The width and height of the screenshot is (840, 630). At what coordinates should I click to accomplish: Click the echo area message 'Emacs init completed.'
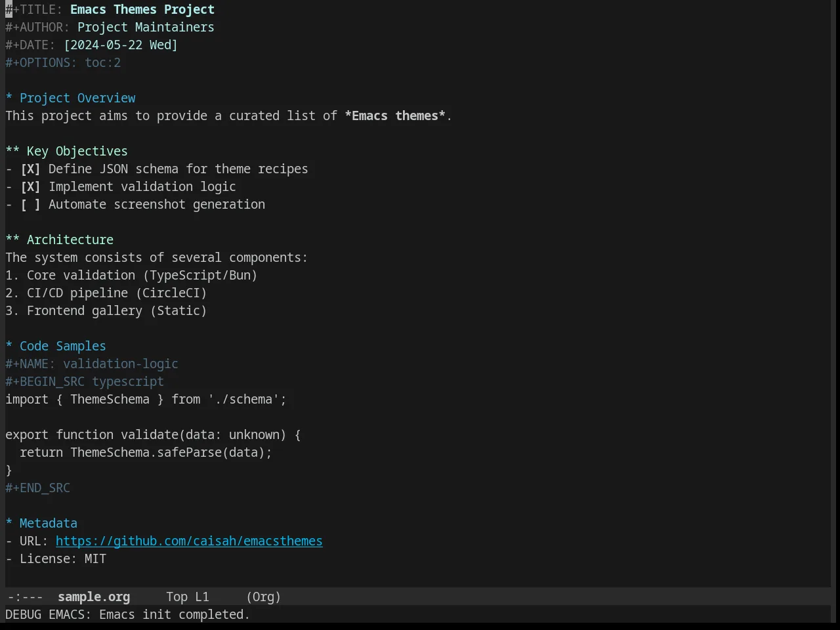click(175, 614)
